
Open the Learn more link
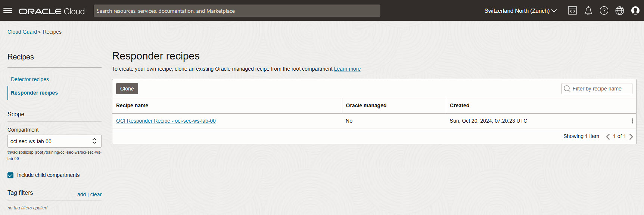pyautogui.click(x=347, y=69)
